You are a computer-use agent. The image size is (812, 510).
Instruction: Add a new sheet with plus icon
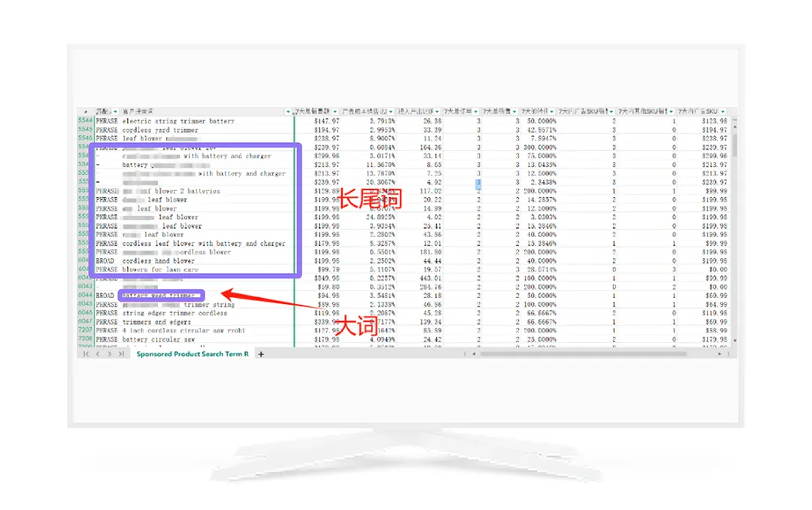(261, 354)
